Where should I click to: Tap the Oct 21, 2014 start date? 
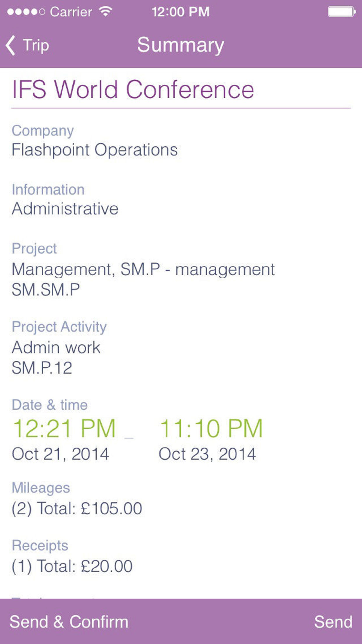60,454
